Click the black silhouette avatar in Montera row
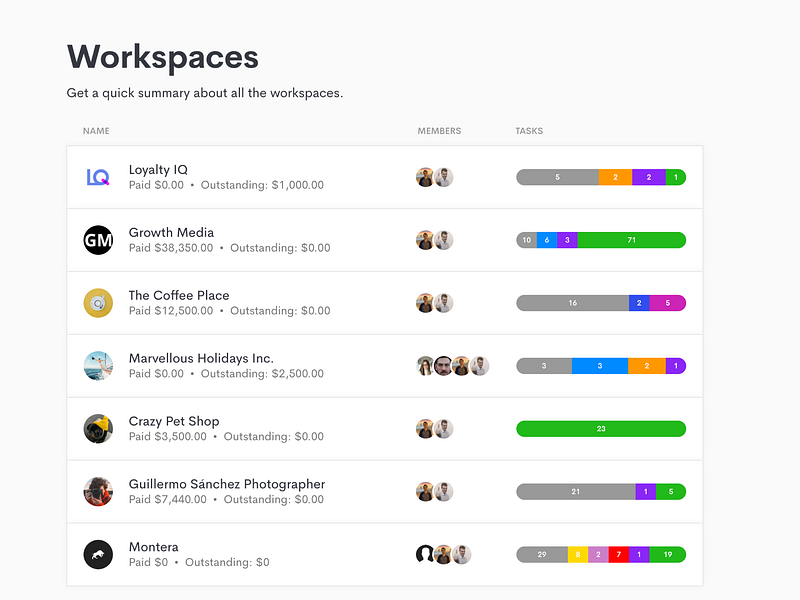800x600 pixels. (x=424, y=555)
